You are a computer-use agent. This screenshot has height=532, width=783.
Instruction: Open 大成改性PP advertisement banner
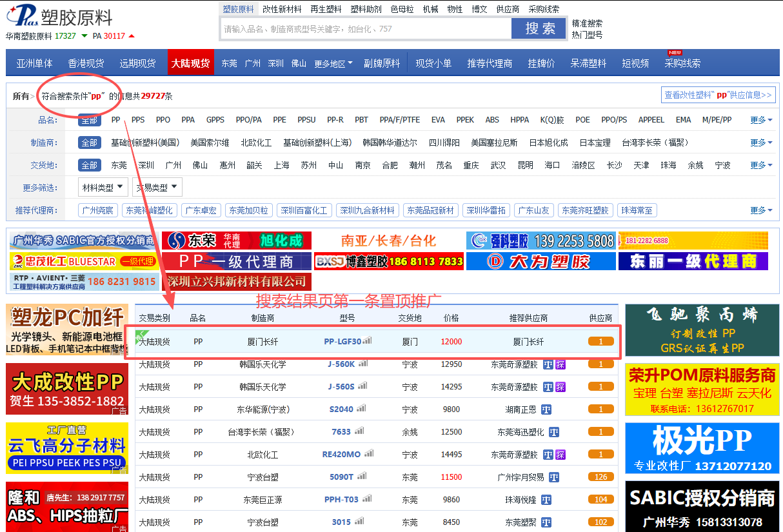[67, 389]
